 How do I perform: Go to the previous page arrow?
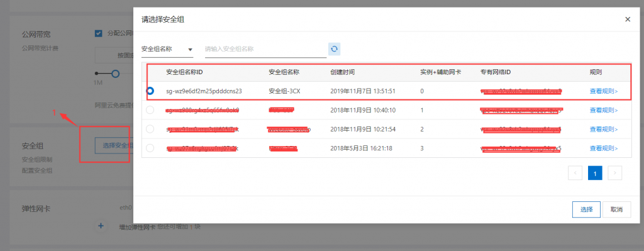575,173
